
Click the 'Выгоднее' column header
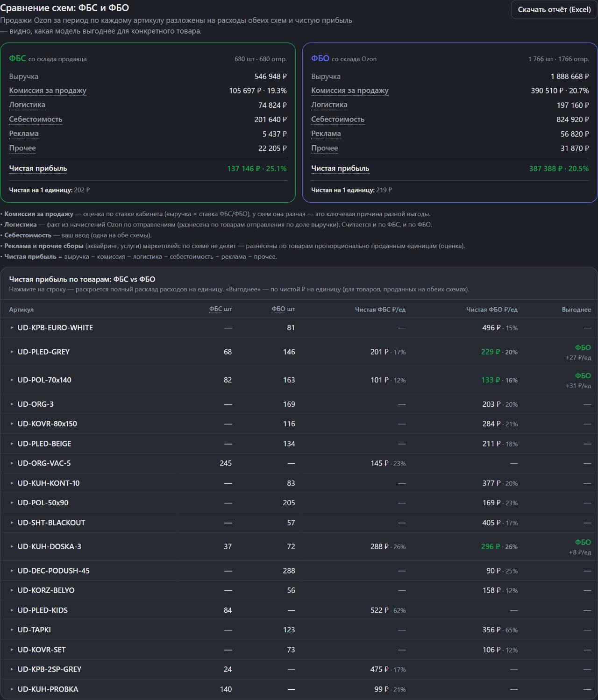[x=577, y=310]
